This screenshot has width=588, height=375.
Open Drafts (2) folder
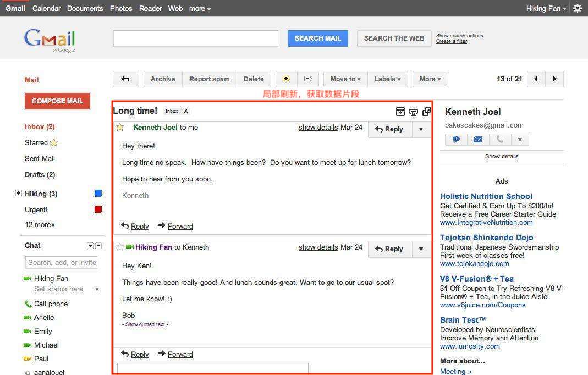point(40,175)
